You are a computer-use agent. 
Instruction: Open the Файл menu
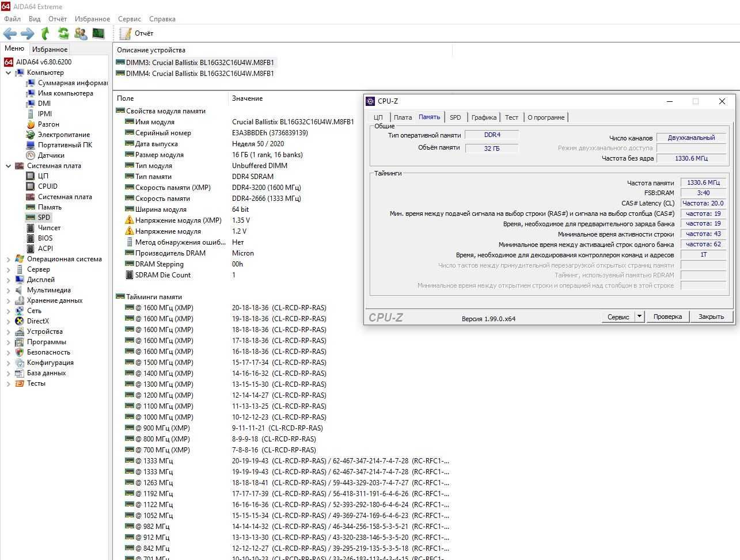tap(12, 19)
